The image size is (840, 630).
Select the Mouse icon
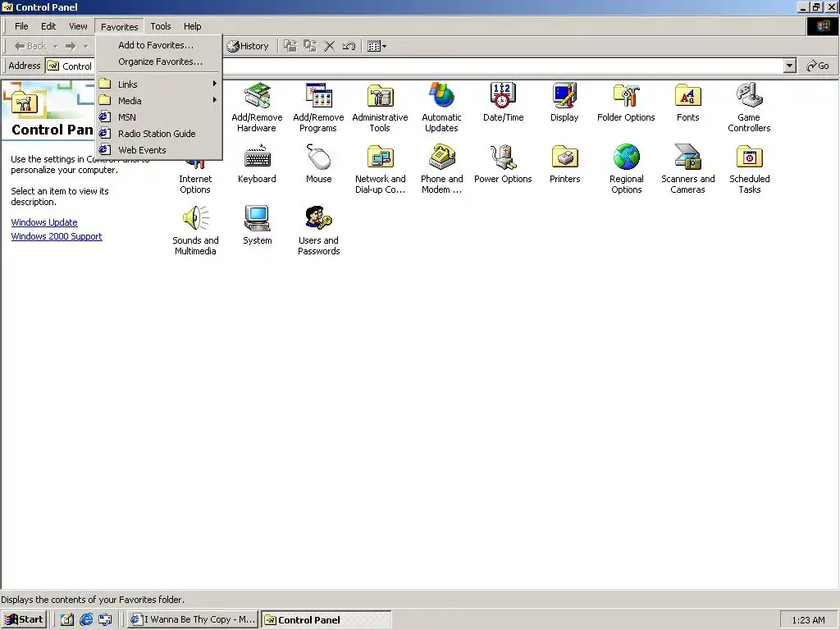[x=319, y=164]
